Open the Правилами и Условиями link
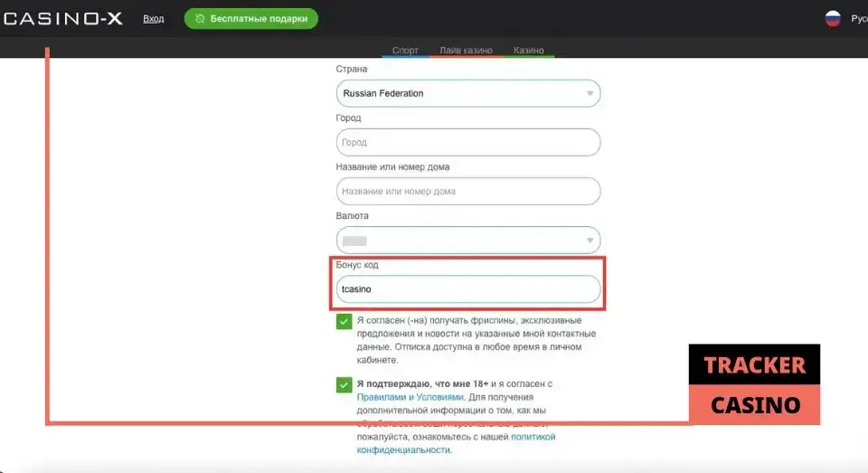The width and height of the screenshot is (868, 473). (x=410, y=397)
